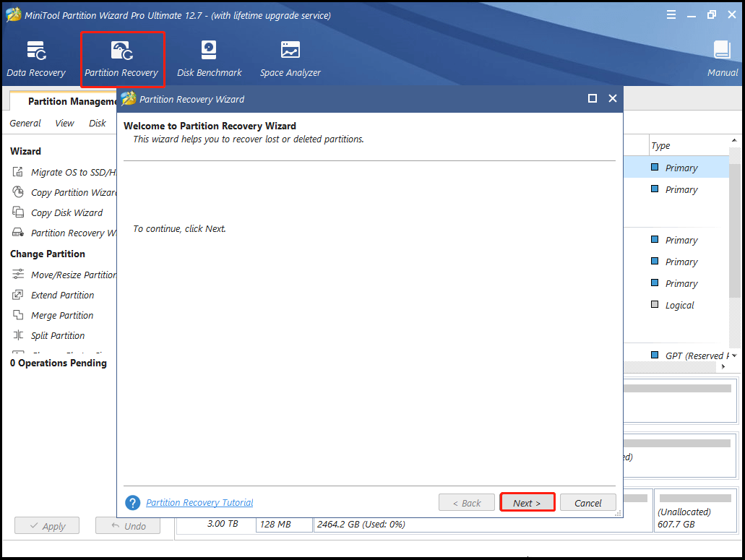
Task: Select Merge Partition in sidebar
Action: pos(62,315)
